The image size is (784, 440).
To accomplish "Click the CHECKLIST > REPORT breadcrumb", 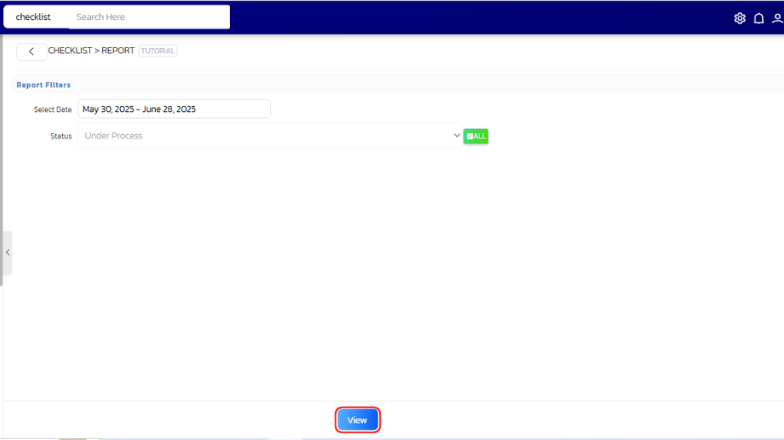I will [91, 50].
